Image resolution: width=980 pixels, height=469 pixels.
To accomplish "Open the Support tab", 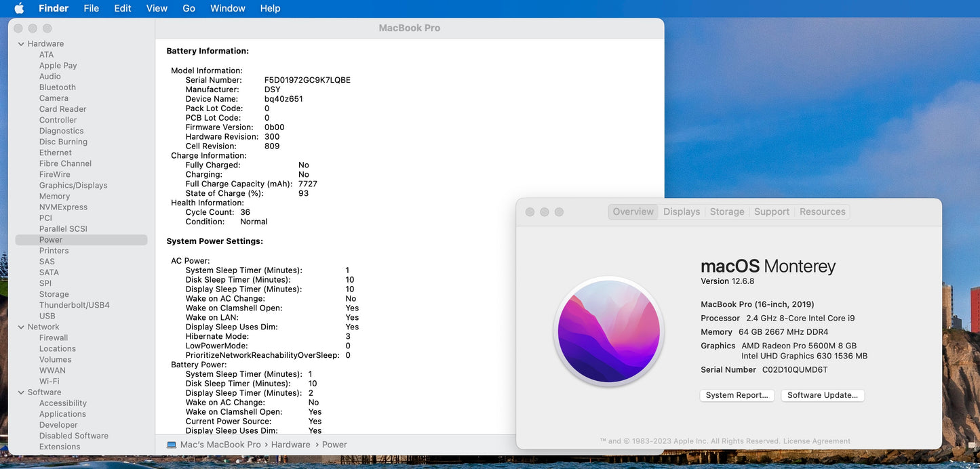I will click(771, 211).
